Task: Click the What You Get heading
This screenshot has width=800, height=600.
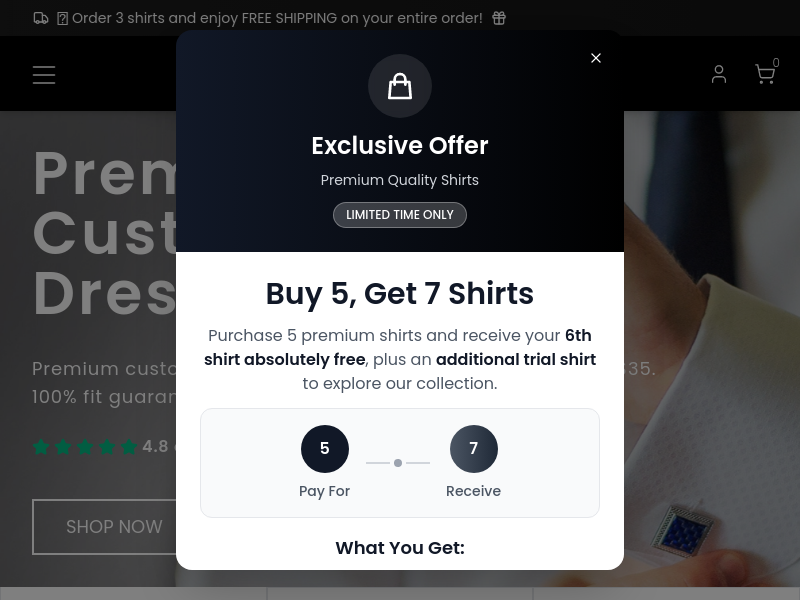Action: click(400, 547)
